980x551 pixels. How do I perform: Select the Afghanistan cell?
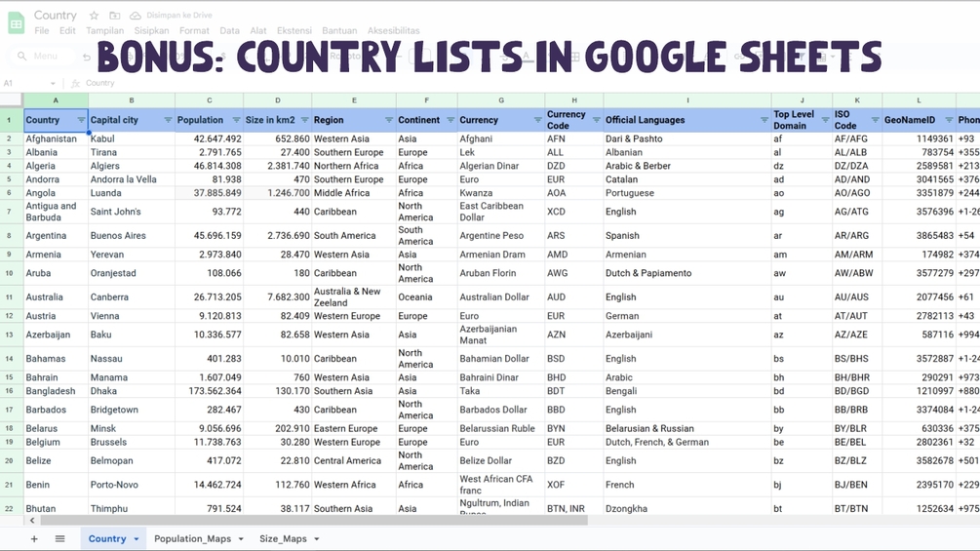coord(56,138)
